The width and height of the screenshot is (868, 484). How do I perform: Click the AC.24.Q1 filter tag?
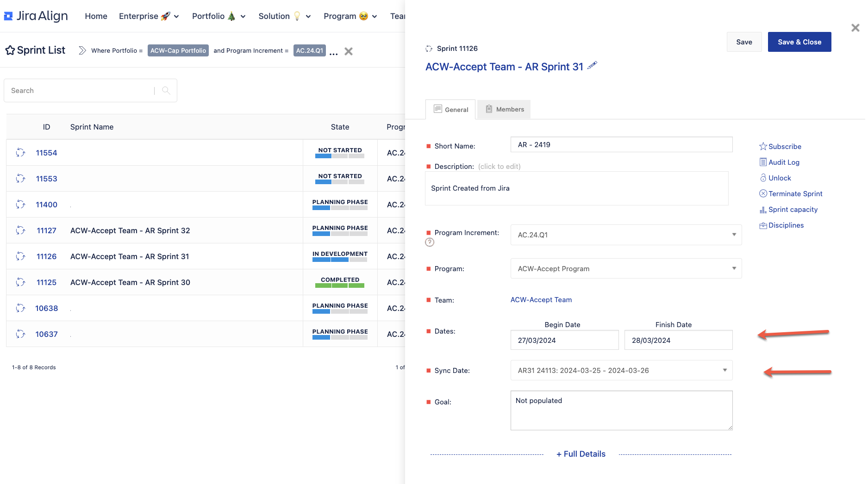coord(310,50)
